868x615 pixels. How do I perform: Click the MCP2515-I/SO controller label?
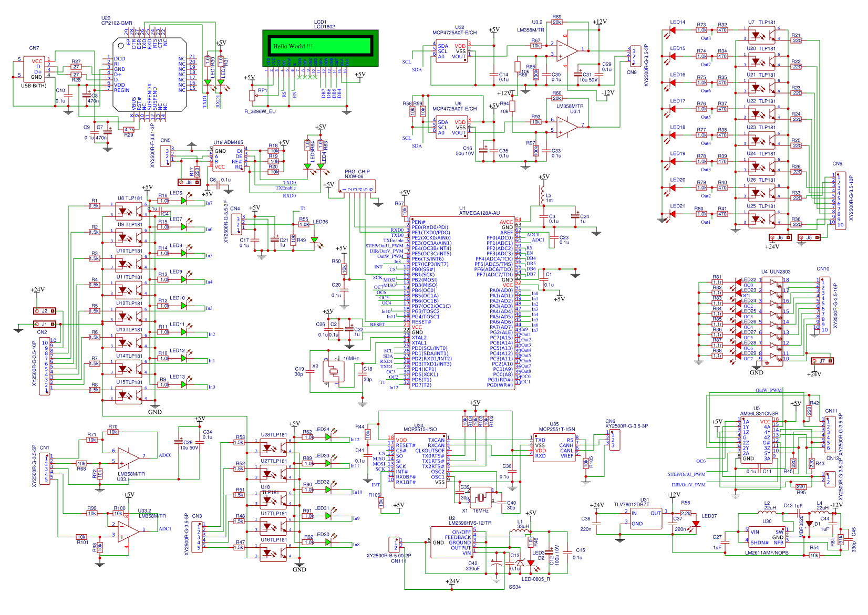pyautogui.click(x=420, y=429)
